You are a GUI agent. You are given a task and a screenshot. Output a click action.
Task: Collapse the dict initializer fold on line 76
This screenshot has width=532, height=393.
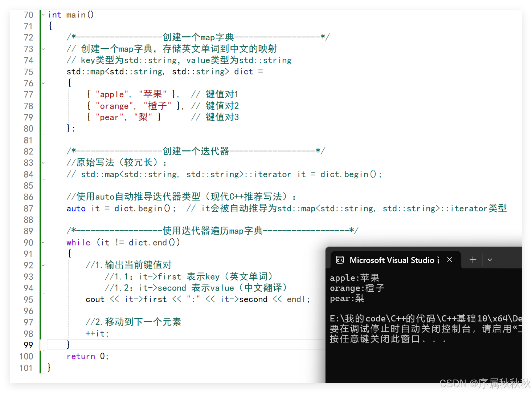click(x=43, y=83)
